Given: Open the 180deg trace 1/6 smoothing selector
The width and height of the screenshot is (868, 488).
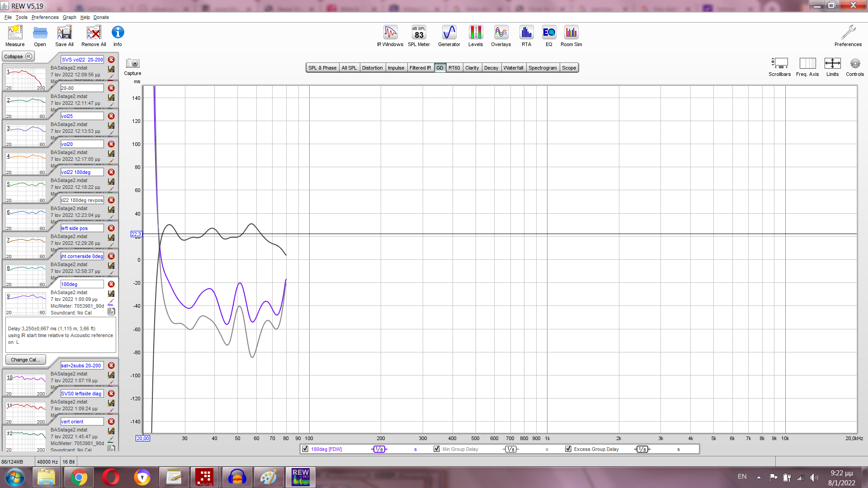Looking at the screenshot, I should click(379, 449).
